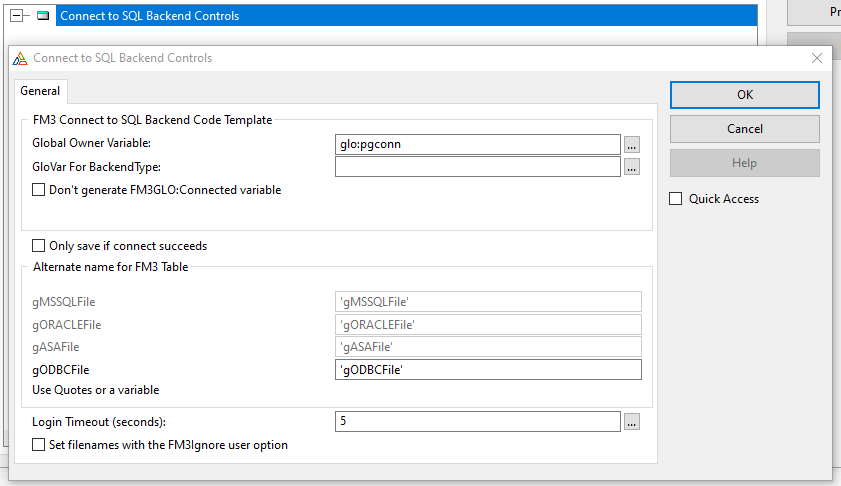The image size is (841, 486).
Task: Open ellipsis lookup for Login Timeout
Action: click(631, 422)
